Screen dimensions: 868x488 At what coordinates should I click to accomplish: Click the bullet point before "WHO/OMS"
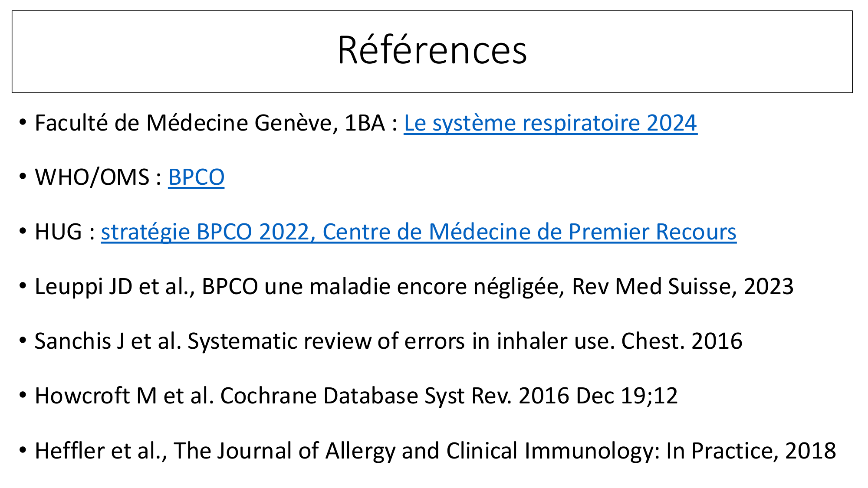(x=23, y=177)
